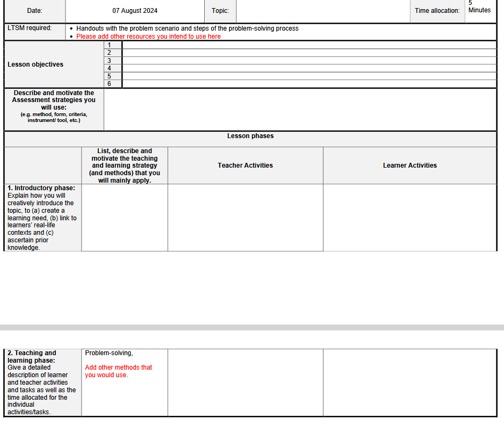Click the teaching and learning strategy header cell
Image resolution: width=504 pixels, height=425 pixels.
click(x=124, y=165)
